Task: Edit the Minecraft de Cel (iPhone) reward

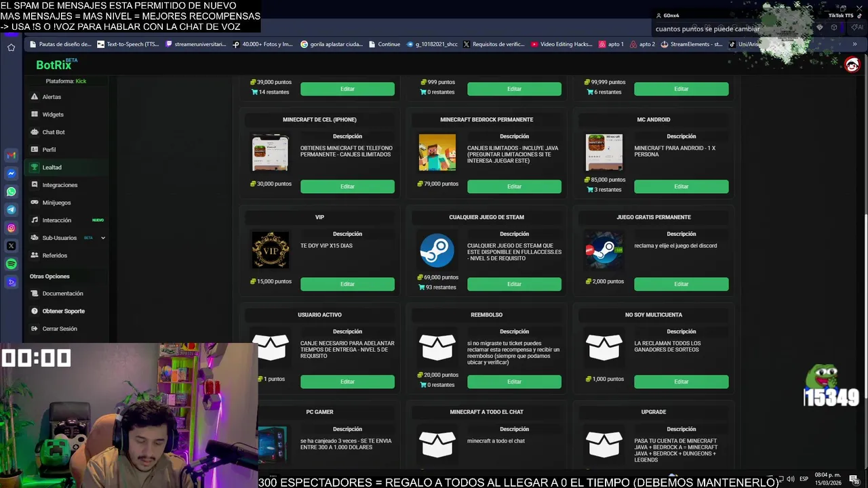Action: coord(347,186)
